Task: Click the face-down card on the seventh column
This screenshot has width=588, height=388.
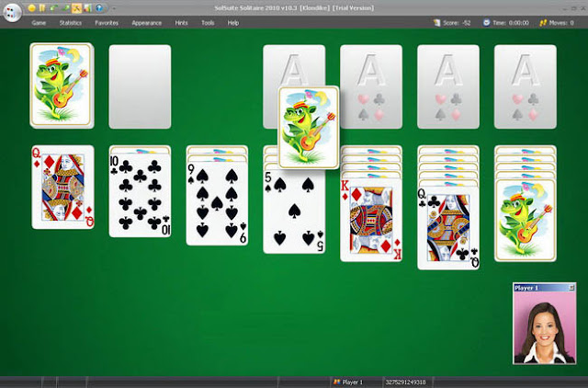Action: click(526, 221)
